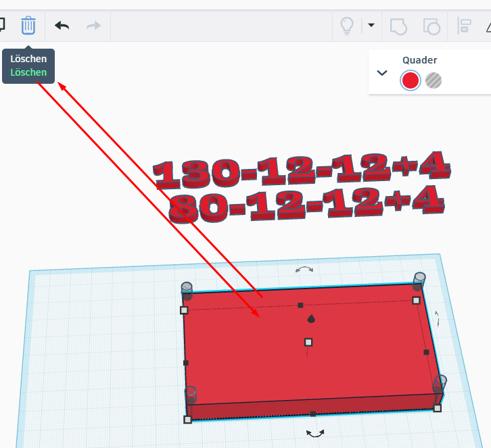Click the Ungroup shapes icon

click(x=431, y=26)
